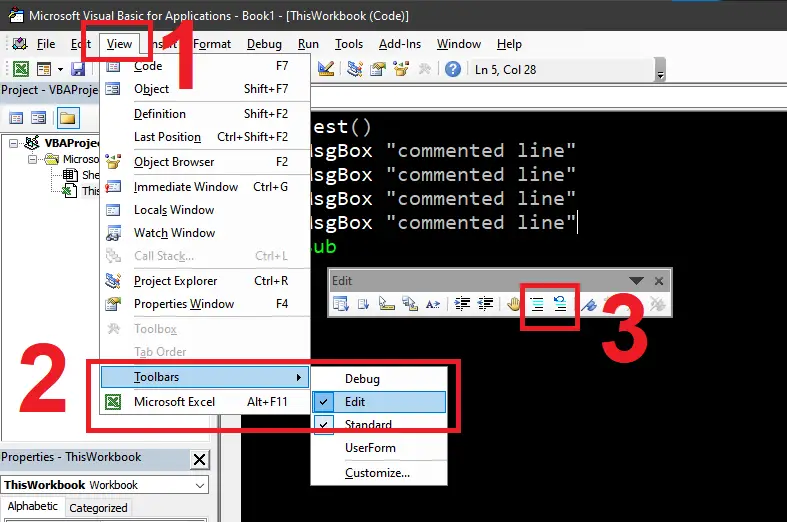The height and width of the screenshot is (522, 787).
Task: Open the Tools menu
Action: coord(349,44)
